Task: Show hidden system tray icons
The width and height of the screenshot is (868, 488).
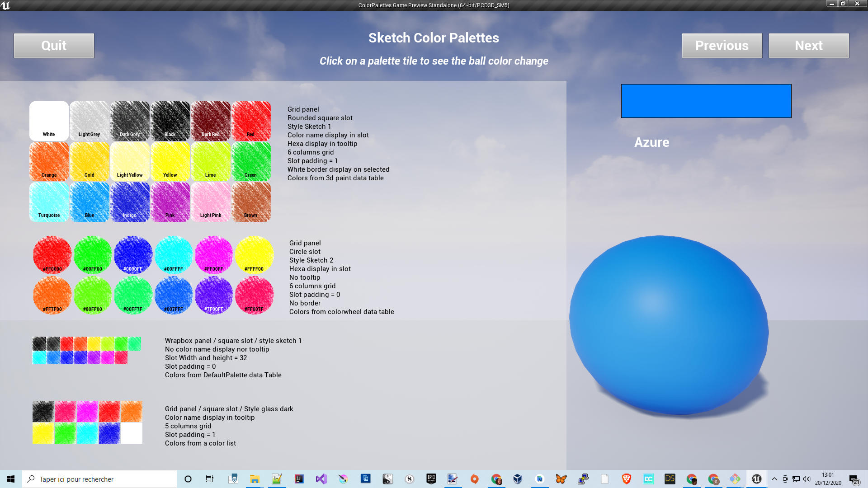Action: click(x=774, y=479)
